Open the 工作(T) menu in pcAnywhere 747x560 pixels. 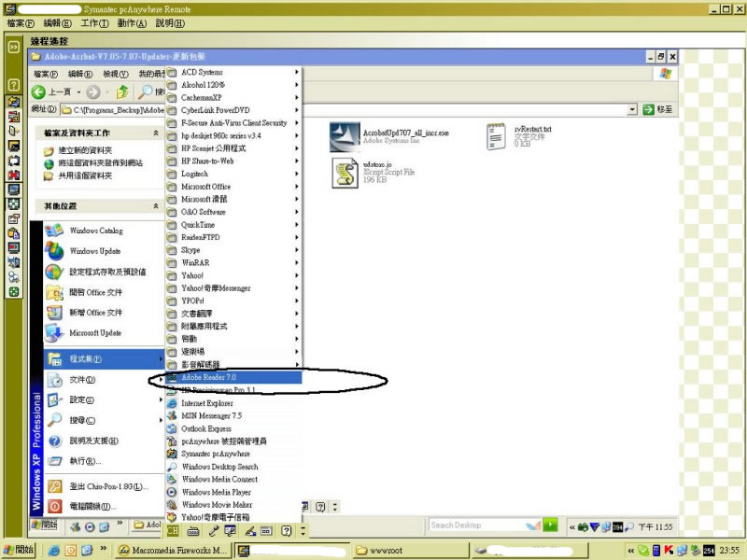point(95,23)
